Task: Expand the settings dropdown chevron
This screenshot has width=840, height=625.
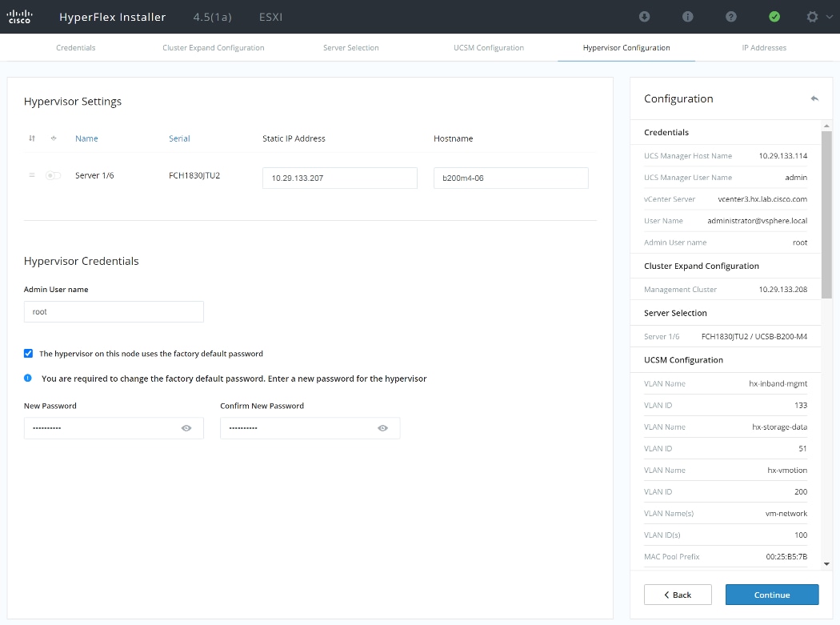Action: 830,17
